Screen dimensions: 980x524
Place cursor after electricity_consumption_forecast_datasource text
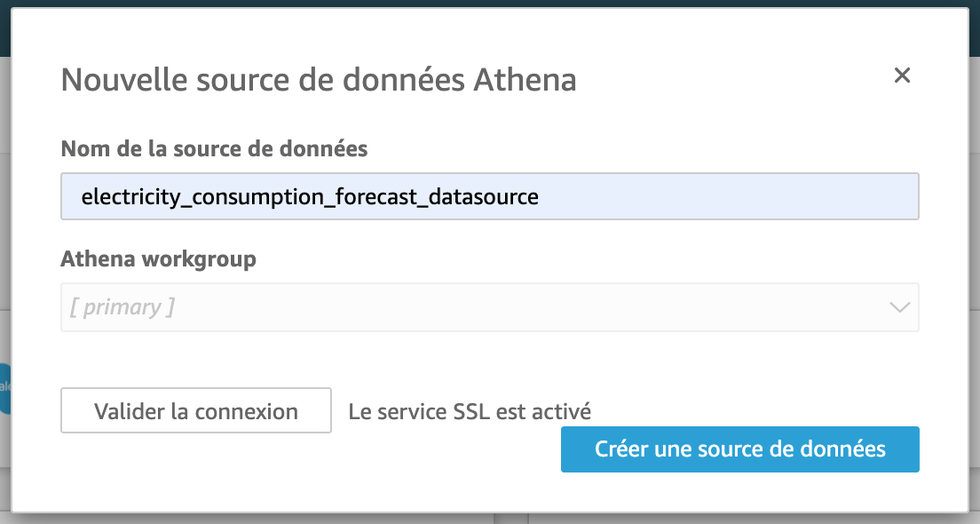(540, 196)
